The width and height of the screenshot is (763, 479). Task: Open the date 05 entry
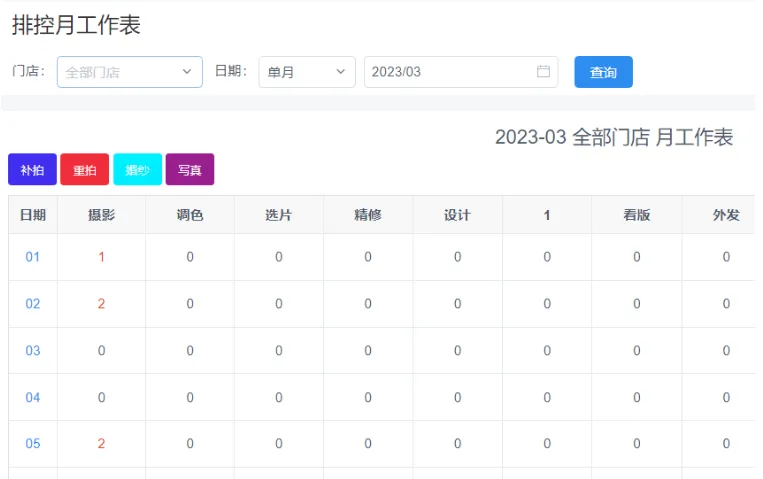coord(33,444)
